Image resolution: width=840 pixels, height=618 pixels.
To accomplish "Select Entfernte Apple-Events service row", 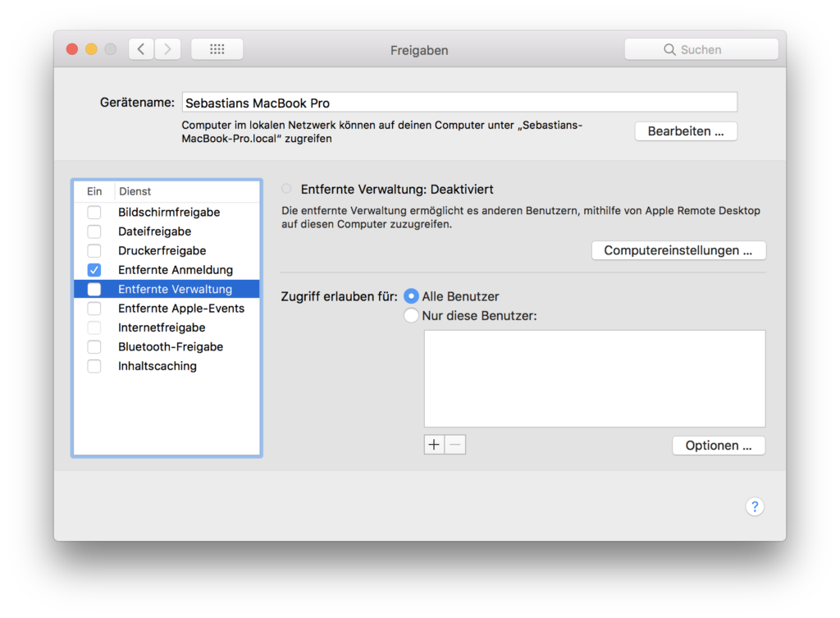I will 180,309.
